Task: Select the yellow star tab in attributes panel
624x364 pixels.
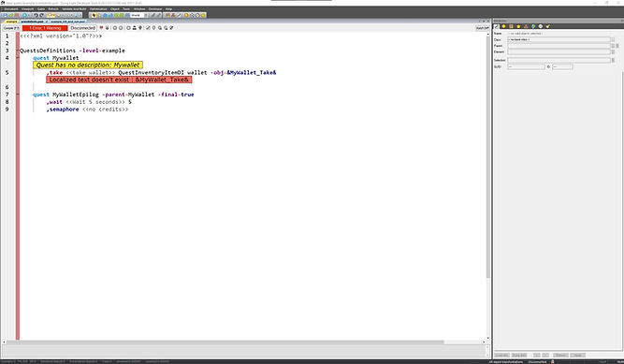Action: (518, 26)
